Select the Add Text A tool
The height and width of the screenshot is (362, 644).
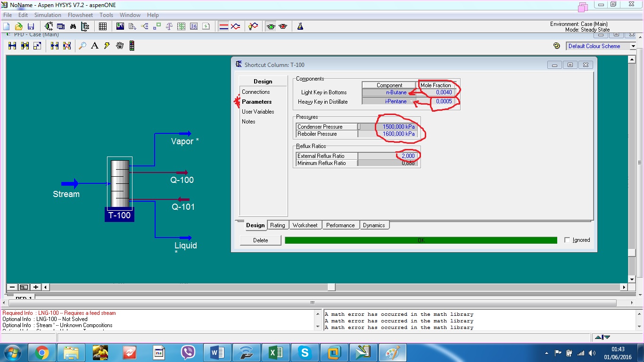(95, 46)
